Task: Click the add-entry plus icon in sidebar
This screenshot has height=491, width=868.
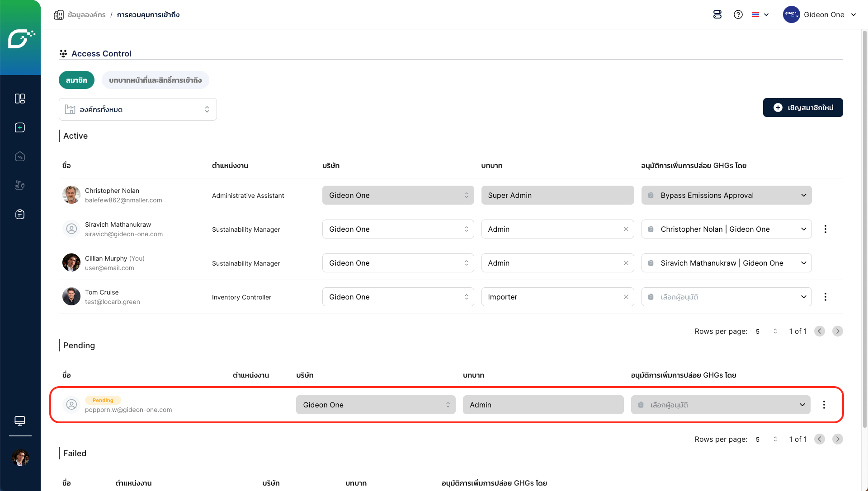Action: tap(20, 127)
